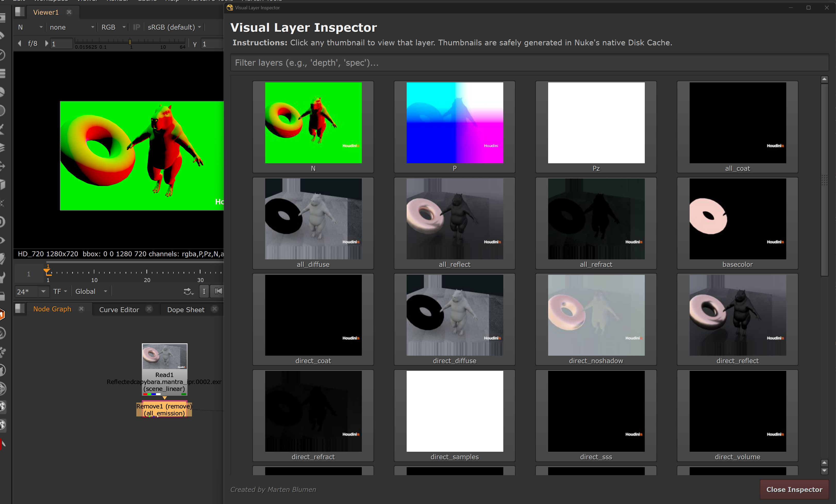Switch to the Dope Sheet tab
836x504 pixels.
(186, 309)
